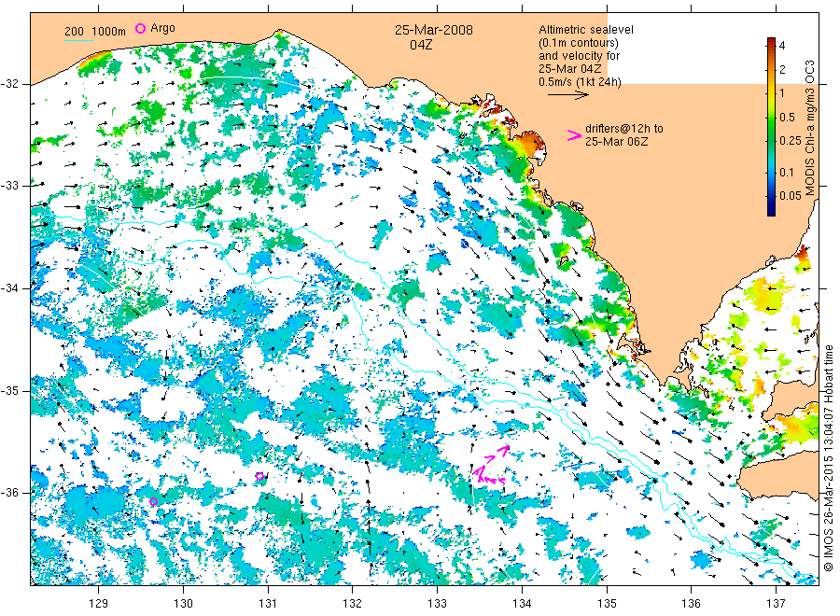
Task: Click the longitude label "134"
Action: [522, 604]
